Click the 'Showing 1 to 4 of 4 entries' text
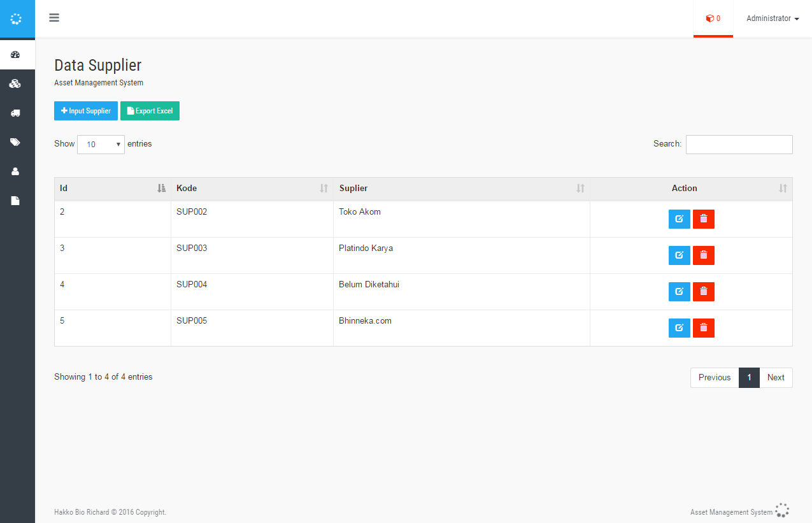Image resolution: width=812 pixels, height=523 pixels. coord(103,377)
